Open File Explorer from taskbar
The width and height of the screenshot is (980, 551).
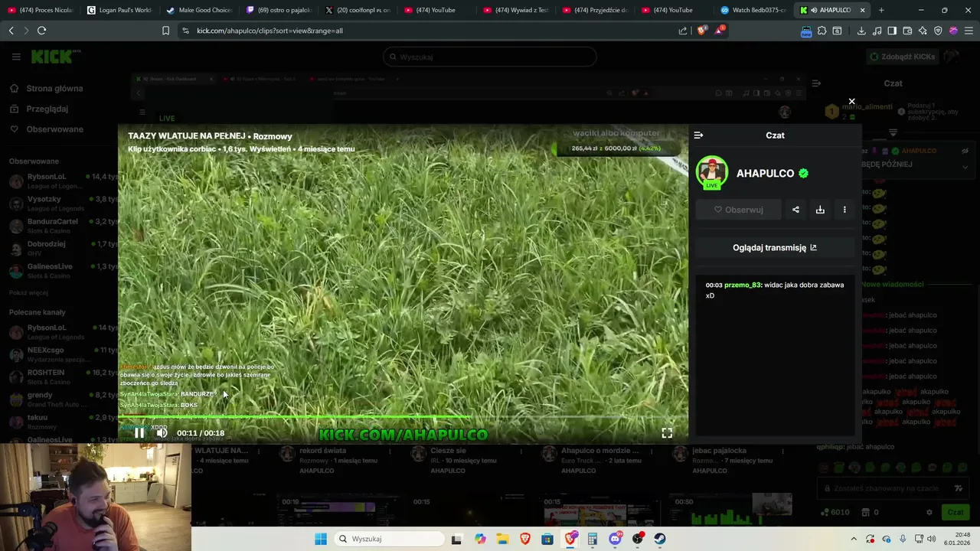click(x=502, y=539)
